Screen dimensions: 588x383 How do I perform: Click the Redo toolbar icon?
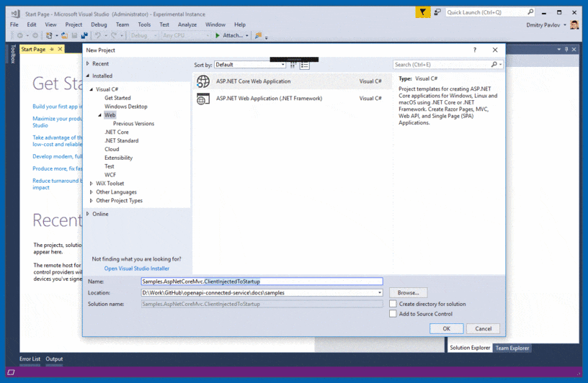pos(114,35)
